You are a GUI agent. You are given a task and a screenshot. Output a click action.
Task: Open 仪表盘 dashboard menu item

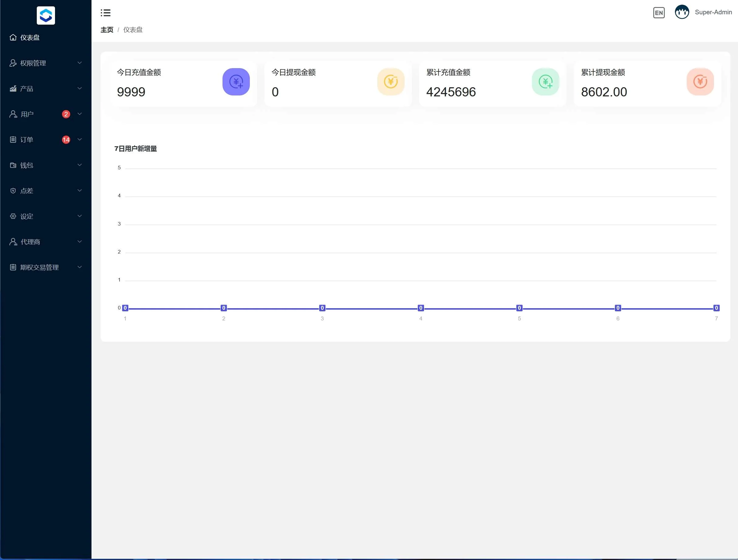point(30,37)
